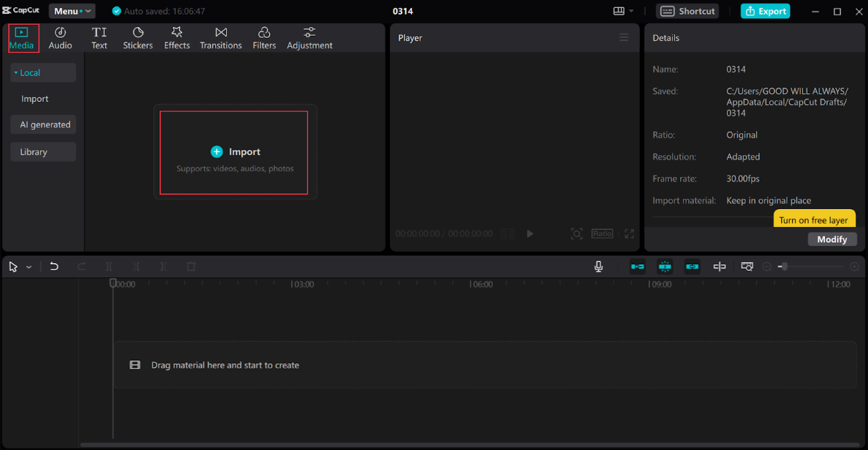This screenshot has height=450, width=868.
Task: Click the Split tool icon
Action: pos(109,267)
